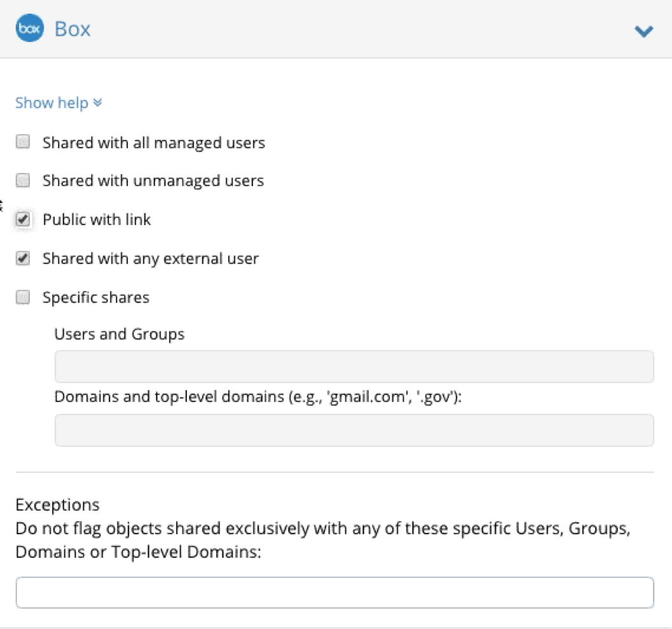Click the 'Users and Groups' field label

point(120,334)
